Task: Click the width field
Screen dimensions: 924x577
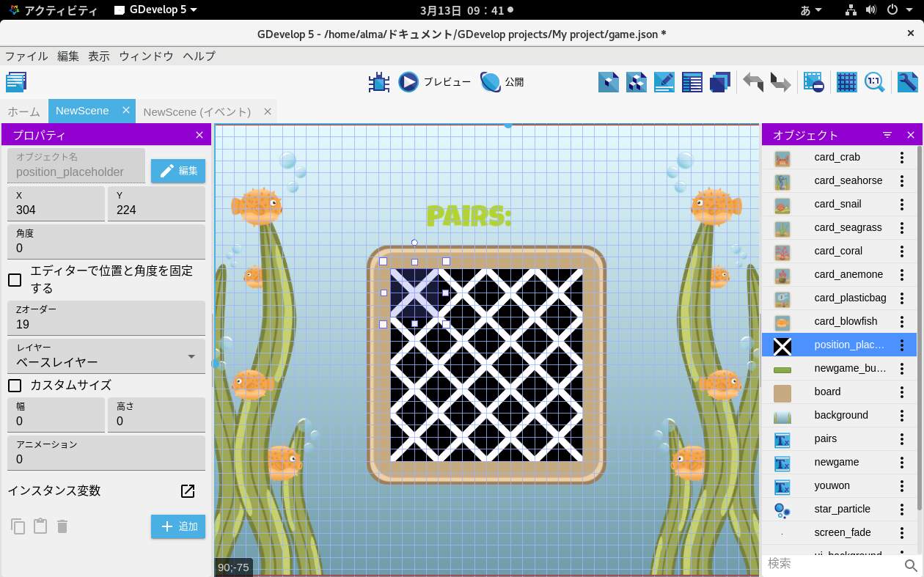Action: coord(56,415)
